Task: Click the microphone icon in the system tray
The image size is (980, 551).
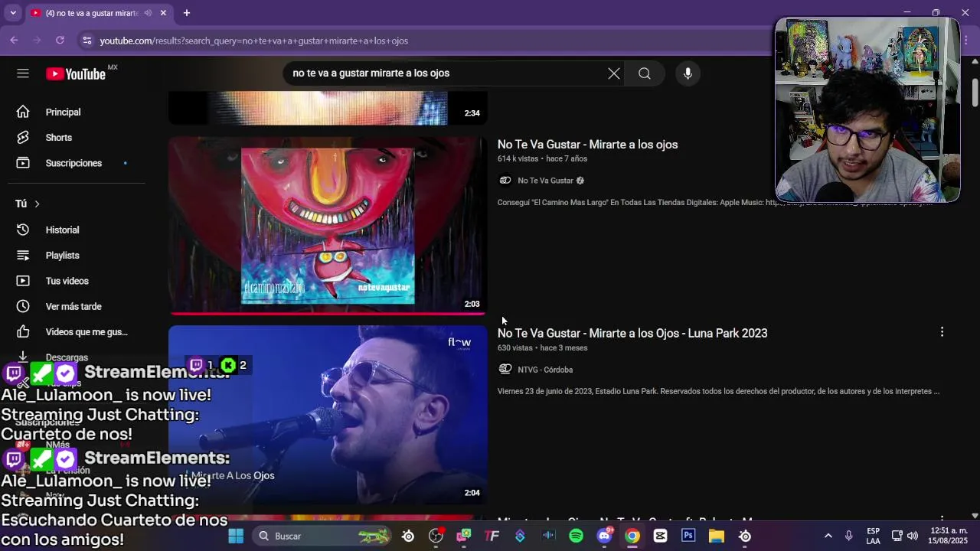Action: (x=848, y=536)
